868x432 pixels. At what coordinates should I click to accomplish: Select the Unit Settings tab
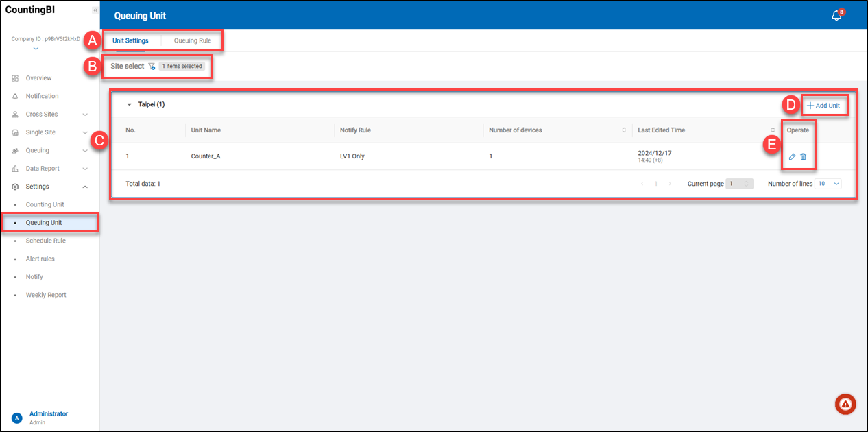pyautogui.click(x=130, y=40)
